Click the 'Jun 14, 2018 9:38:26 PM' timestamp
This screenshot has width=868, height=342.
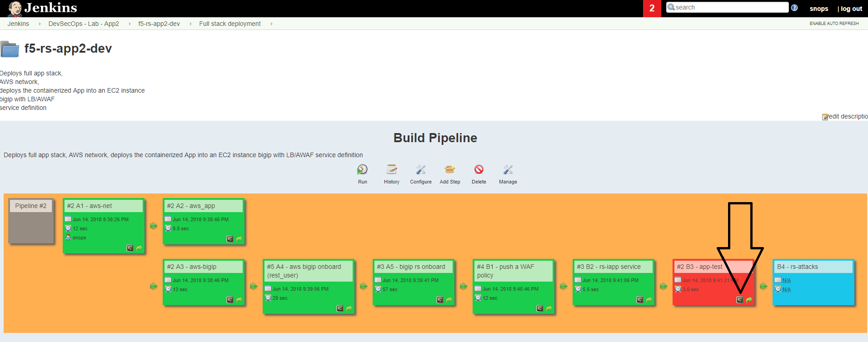(100, 219)
